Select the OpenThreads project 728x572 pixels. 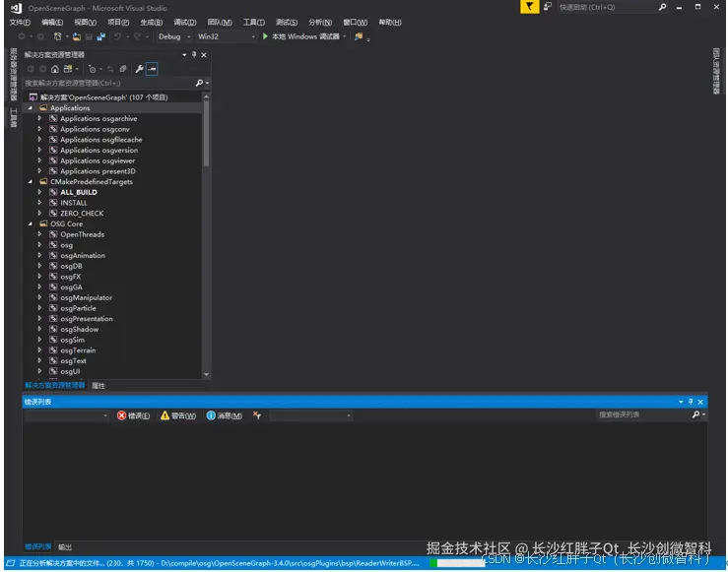82,234
